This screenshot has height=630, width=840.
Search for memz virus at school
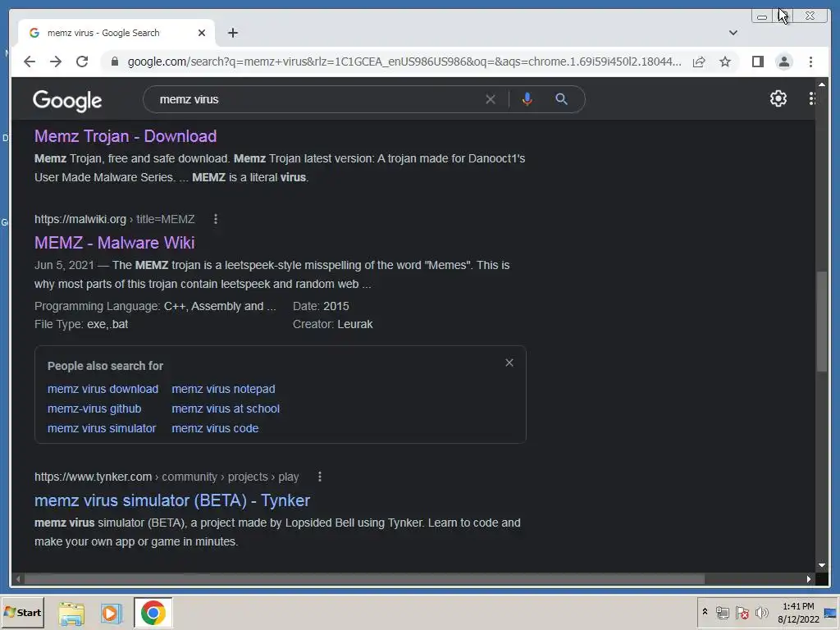[226, 409]
